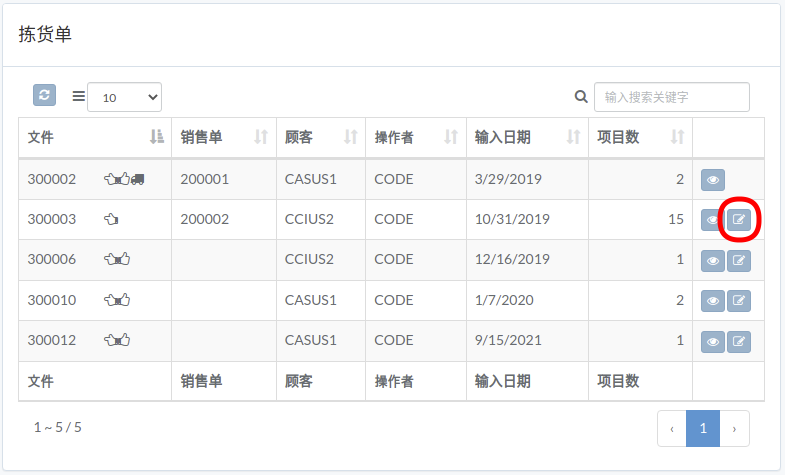Select page 1 in pagination
Screen dimensions: 785x475
coord(703,428)
